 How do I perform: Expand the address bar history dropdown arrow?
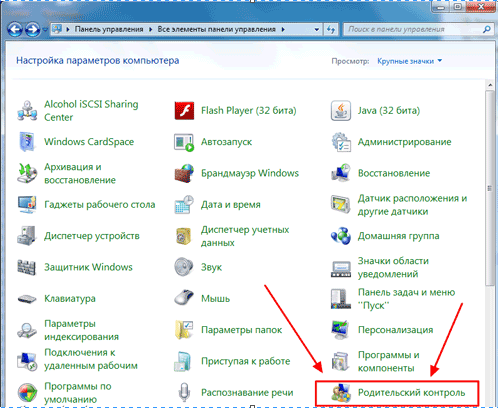[x=317, y=29]
